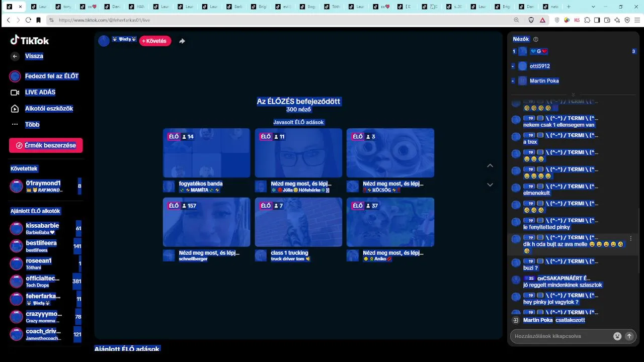Click chat message 'jó reggelt mindenkinek sziasztok'
Viewport: 644px width, 362px height.
[562, 285]
